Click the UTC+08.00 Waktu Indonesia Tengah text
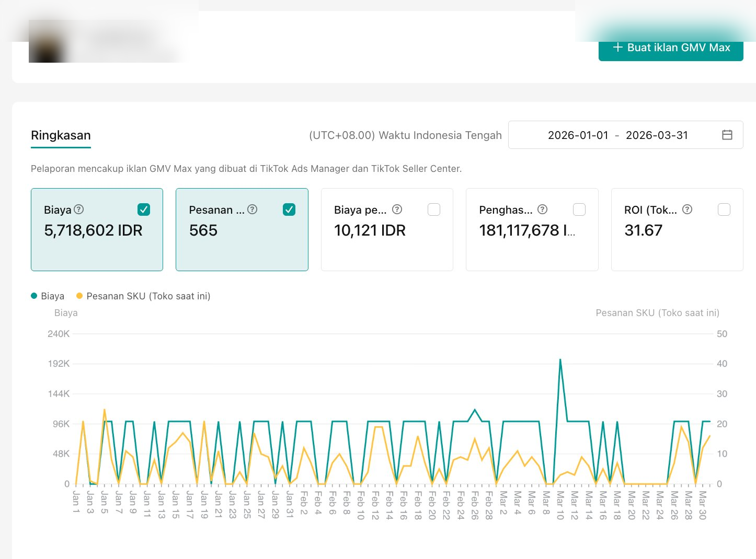756x559 pixels. click(405, 135)
